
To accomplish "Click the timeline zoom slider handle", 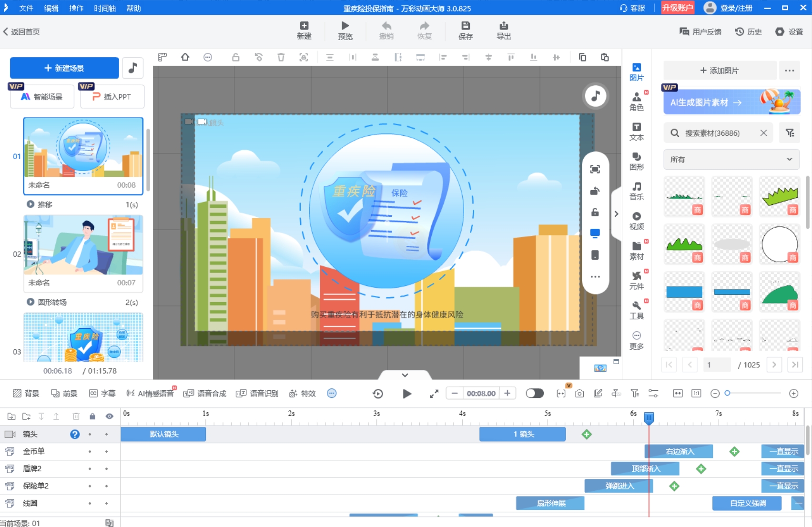I will pyautogui.click(x=727, y=393).
